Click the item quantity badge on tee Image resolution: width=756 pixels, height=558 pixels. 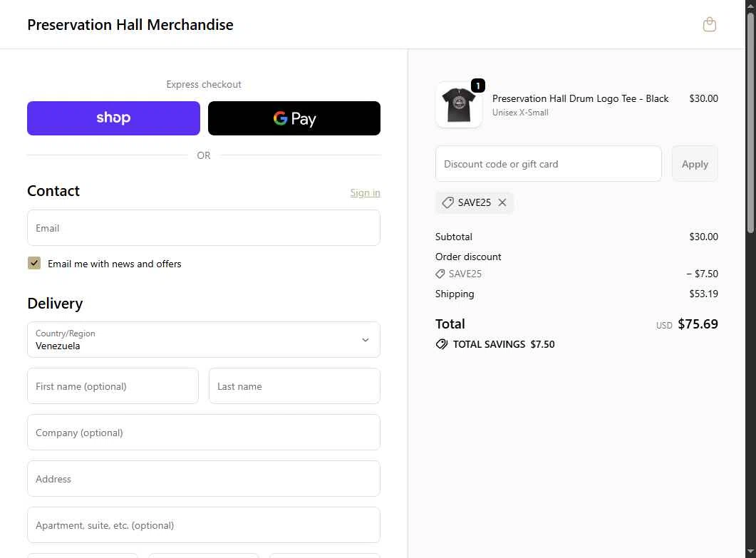(x=478, y=86)
